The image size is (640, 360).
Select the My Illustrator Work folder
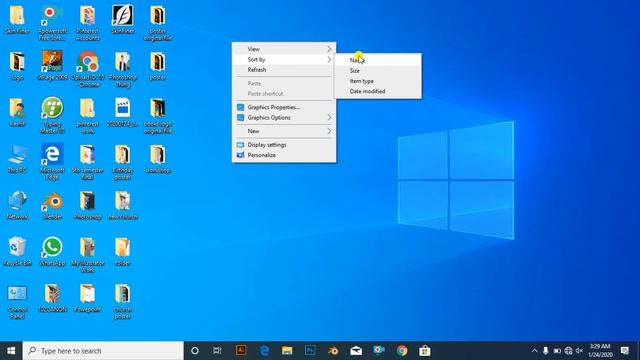coord(87,255)
